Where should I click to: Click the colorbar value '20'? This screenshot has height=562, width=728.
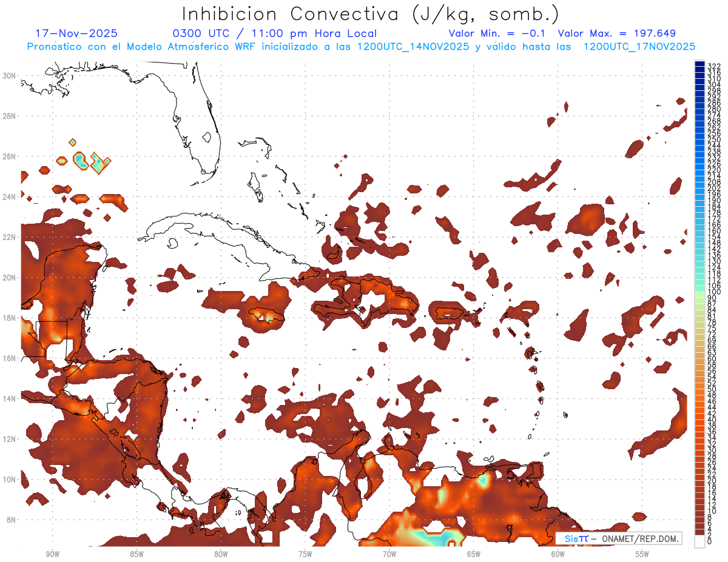[712, 481]
